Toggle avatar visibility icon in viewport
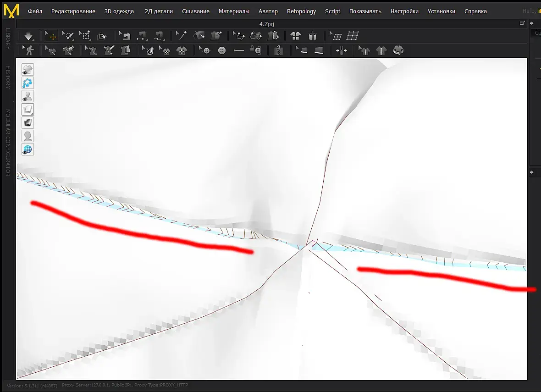Screen dimensions: 541x392 (28, 96)
